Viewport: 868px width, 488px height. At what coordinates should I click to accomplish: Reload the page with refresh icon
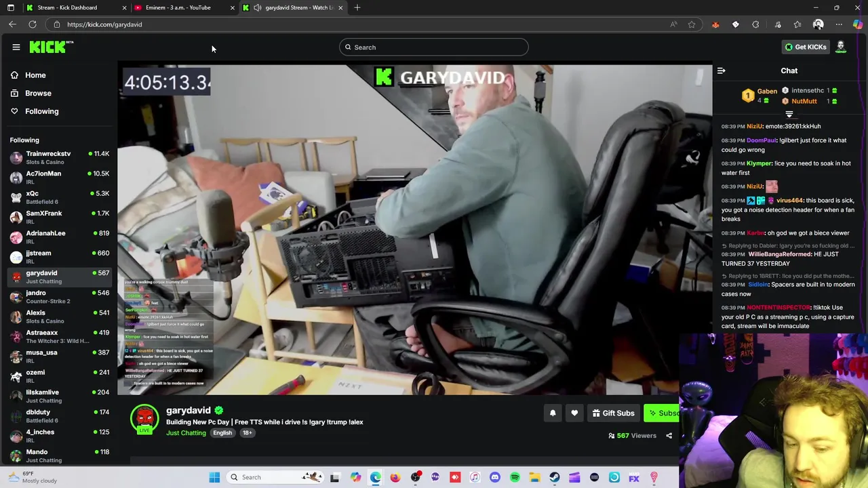click(32, 24)
